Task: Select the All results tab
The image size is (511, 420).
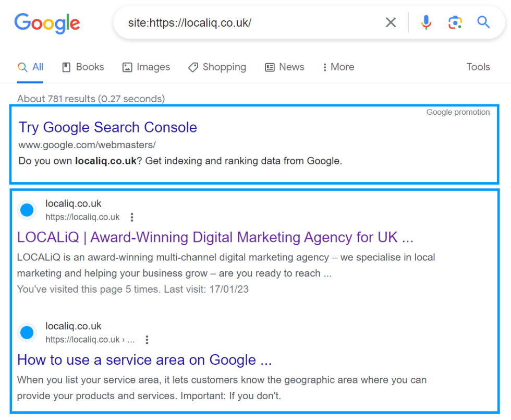Action: click(30, 67)
